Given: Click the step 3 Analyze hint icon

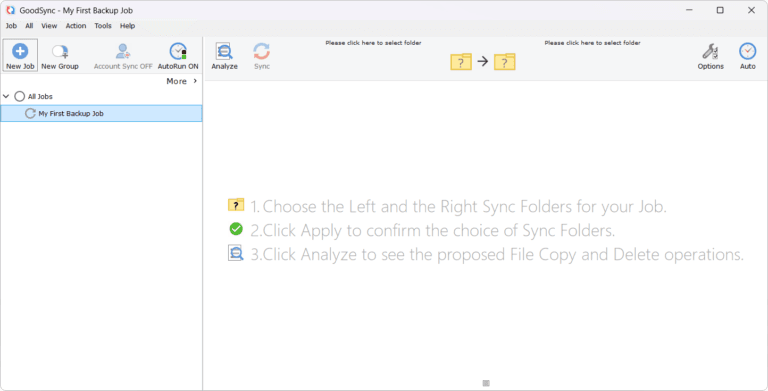Looking at the screenshot, I should 236,253.
